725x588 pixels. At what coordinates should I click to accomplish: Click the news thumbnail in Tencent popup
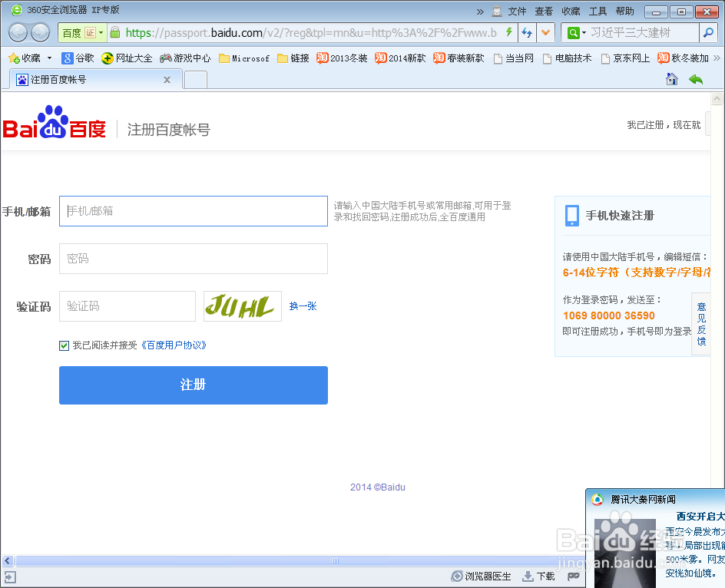coord(624,553)
